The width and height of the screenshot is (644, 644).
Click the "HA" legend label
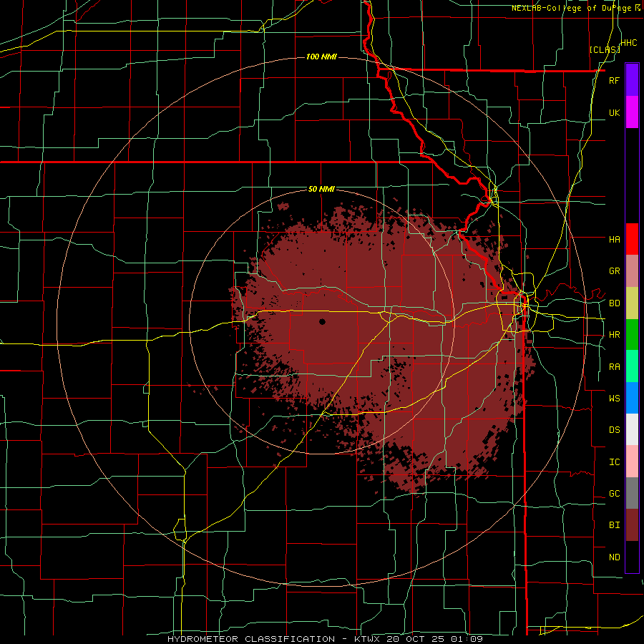point(614,240)
